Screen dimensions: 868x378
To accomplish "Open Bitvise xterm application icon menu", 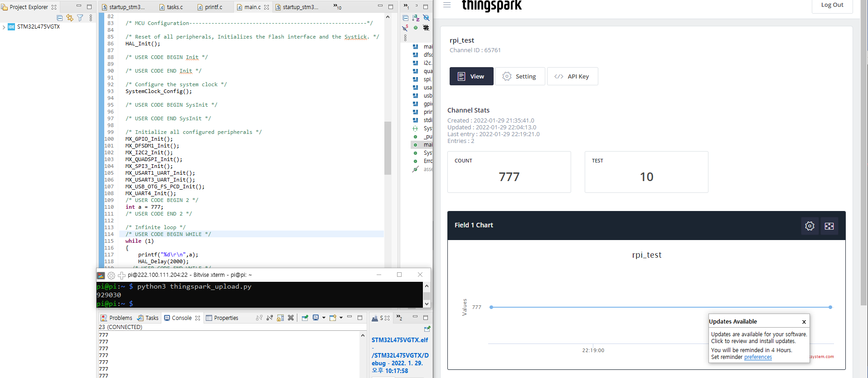I will click(x=101, y=275).
